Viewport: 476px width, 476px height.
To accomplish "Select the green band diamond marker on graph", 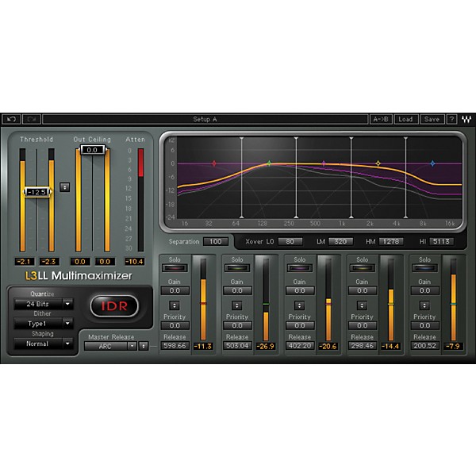I will point(269,163).
